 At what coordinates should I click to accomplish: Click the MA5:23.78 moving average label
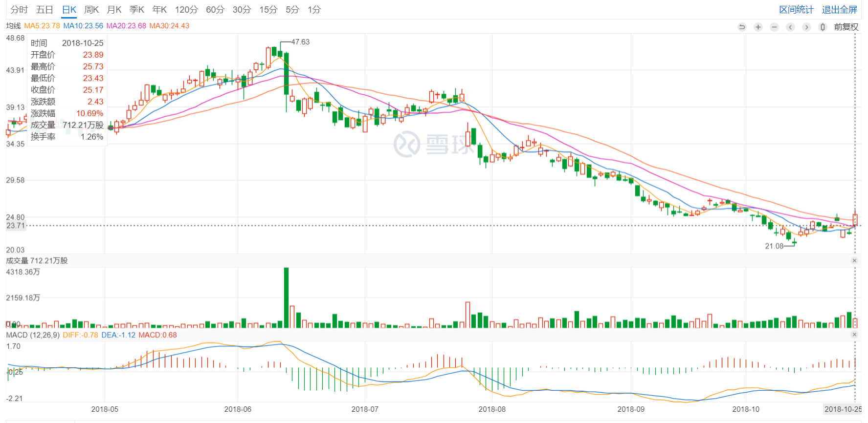point(42,26)
